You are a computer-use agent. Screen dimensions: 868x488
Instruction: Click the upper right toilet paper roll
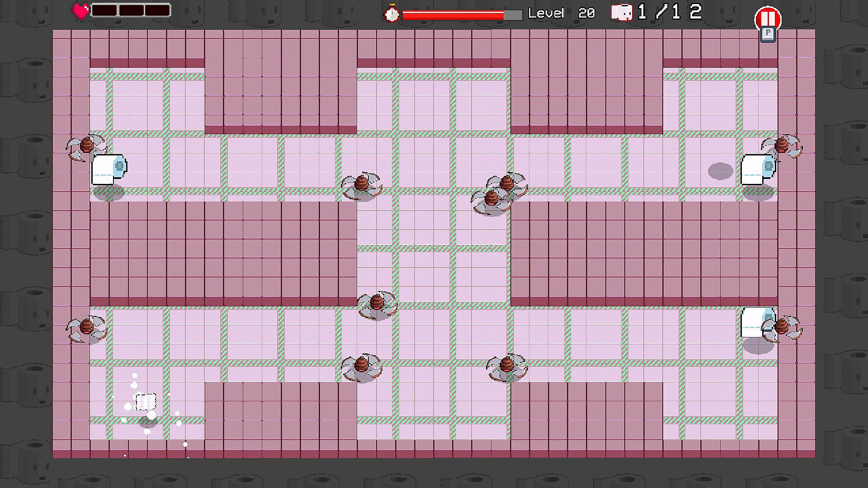[x=757, y=169]
